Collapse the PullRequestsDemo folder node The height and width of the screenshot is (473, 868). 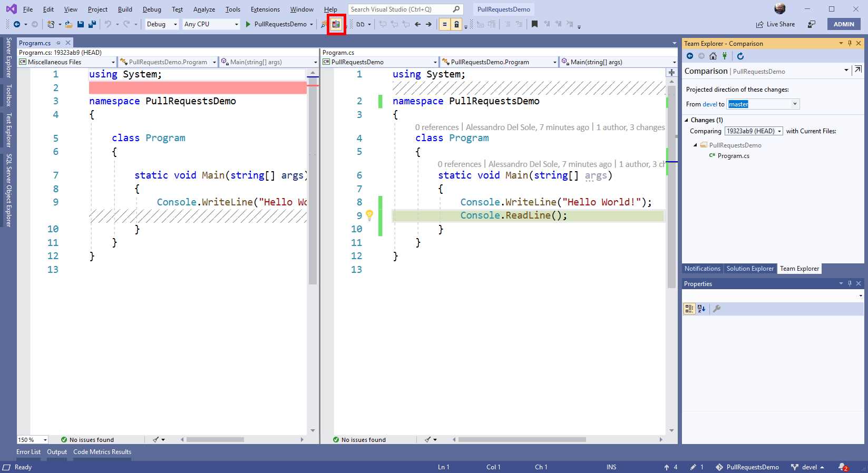[695, 145]
